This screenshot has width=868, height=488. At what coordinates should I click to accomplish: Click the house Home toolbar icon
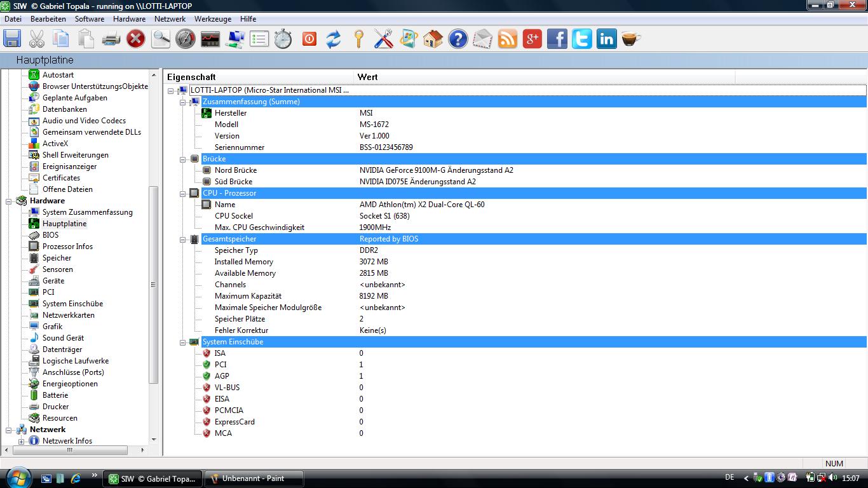433,39
